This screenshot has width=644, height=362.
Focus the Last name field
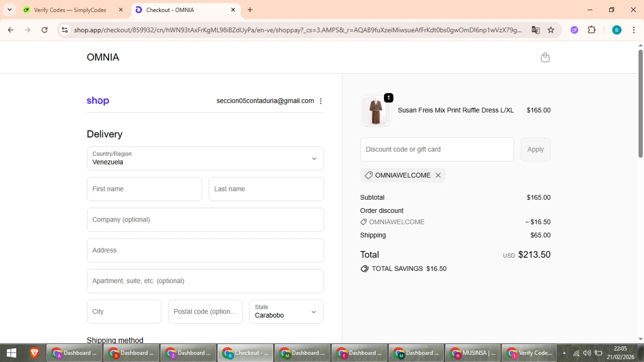click(x=266, y=189)
